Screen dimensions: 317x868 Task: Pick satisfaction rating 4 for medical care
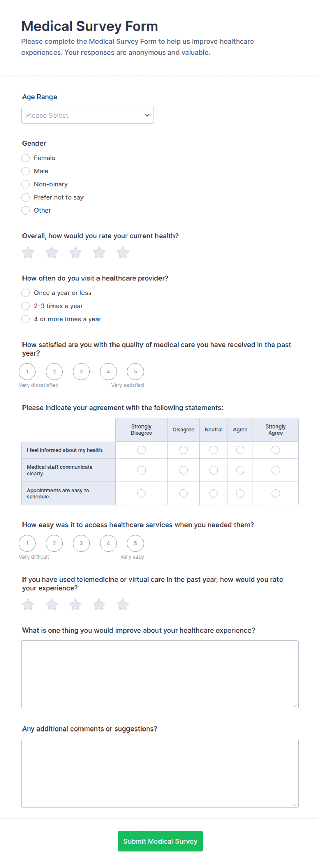click(108, 372)
